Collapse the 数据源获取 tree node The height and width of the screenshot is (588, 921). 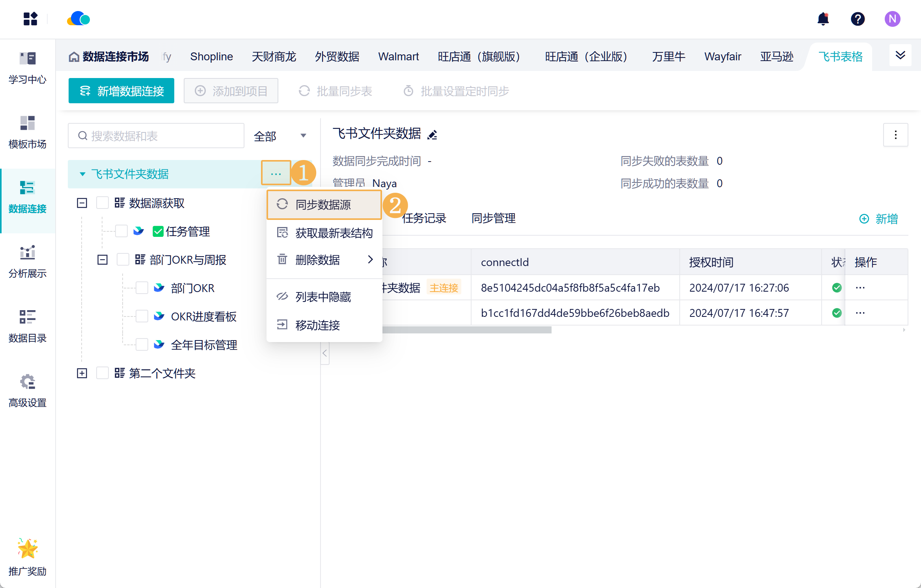point(82,203)
